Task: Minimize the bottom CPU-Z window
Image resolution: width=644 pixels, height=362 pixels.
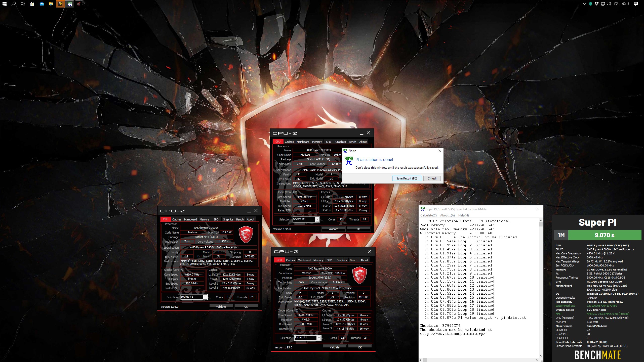Action: [363, 252]
